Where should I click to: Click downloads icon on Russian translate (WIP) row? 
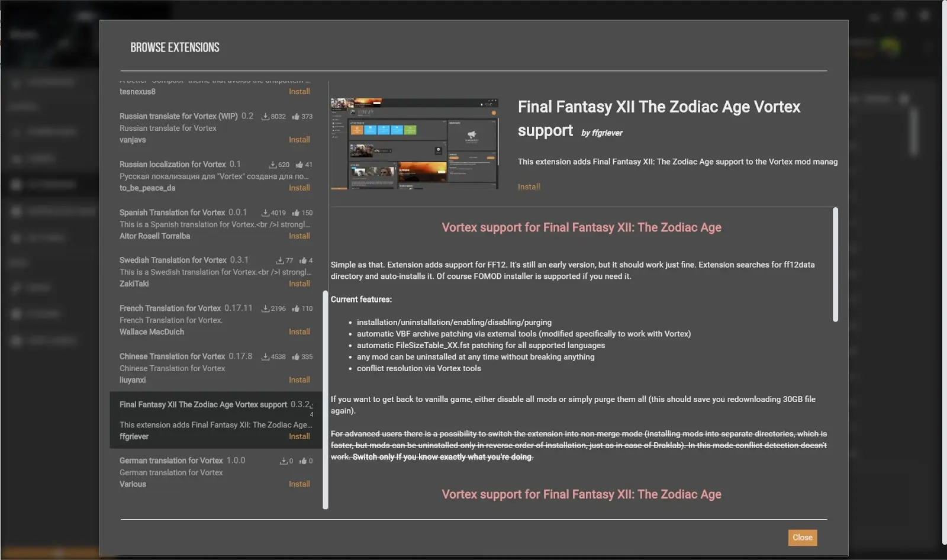coord(266,117)
